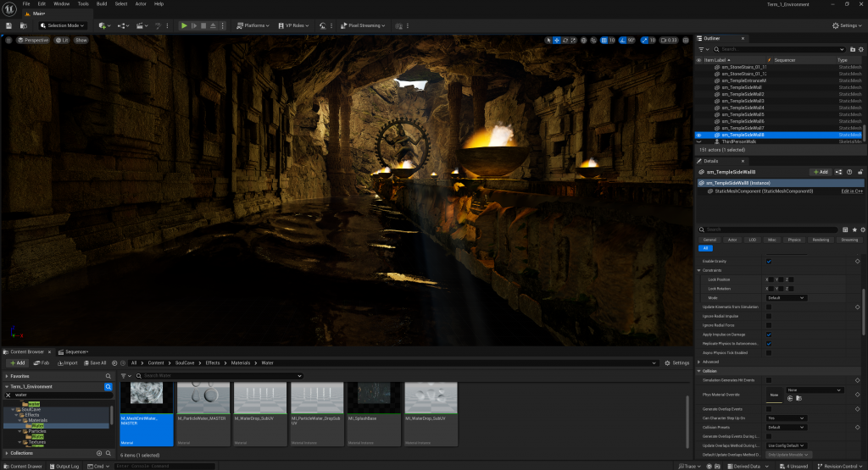Open Outliner filter dropdown

tap(703, 49)
